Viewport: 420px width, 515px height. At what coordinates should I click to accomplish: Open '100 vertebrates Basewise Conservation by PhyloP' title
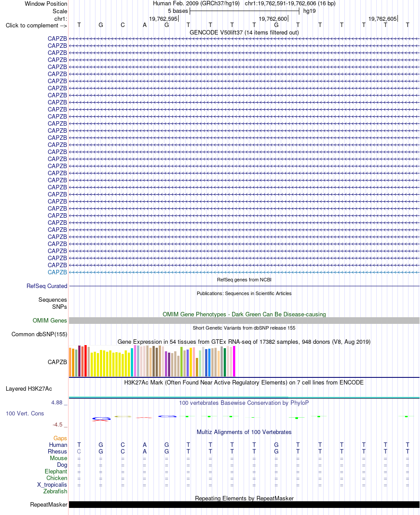[x=244, y=403]
